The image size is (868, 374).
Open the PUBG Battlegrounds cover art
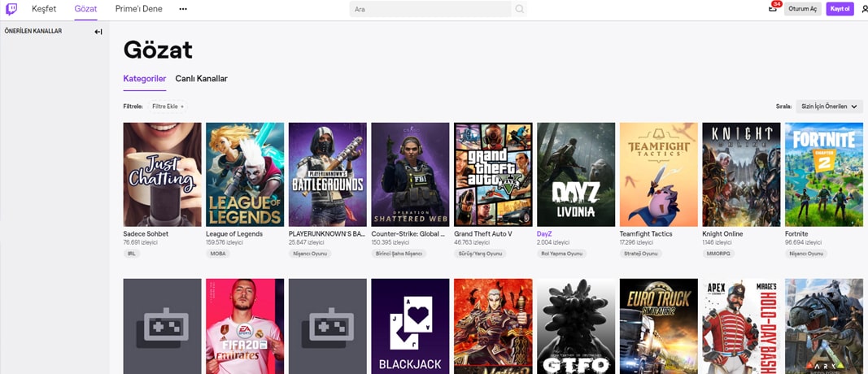tap(328, 174)
